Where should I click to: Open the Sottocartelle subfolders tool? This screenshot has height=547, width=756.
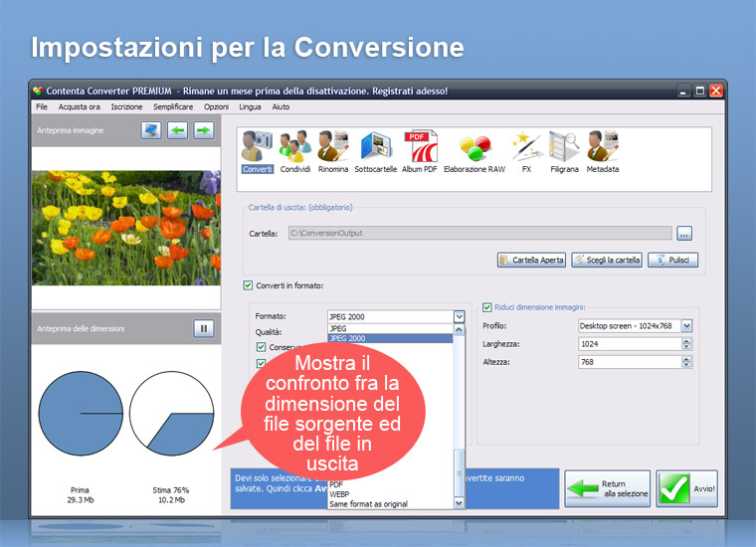pos(376,151)
